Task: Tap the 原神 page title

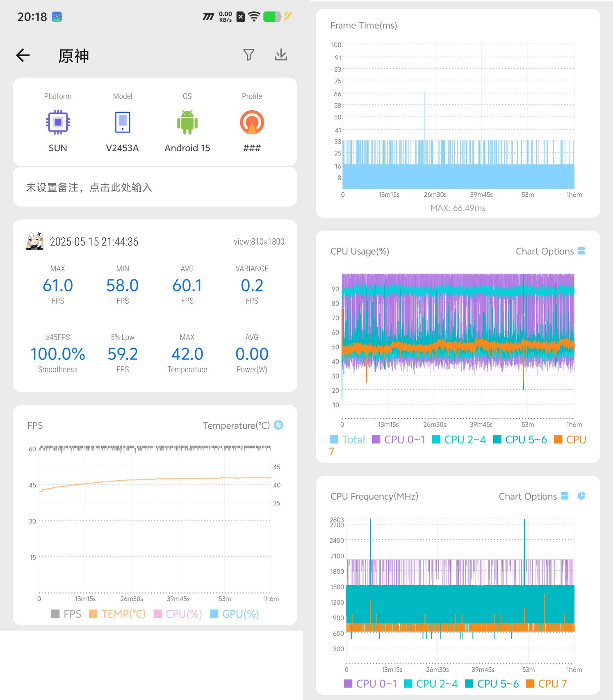Action: (73, 56)
